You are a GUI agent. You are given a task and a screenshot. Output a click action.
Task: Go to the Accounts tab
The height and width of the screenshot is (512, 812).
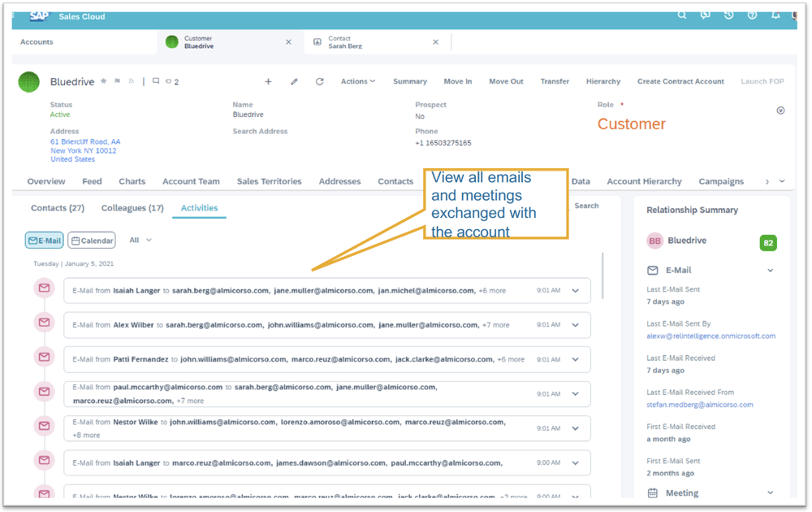click(37, 42)
